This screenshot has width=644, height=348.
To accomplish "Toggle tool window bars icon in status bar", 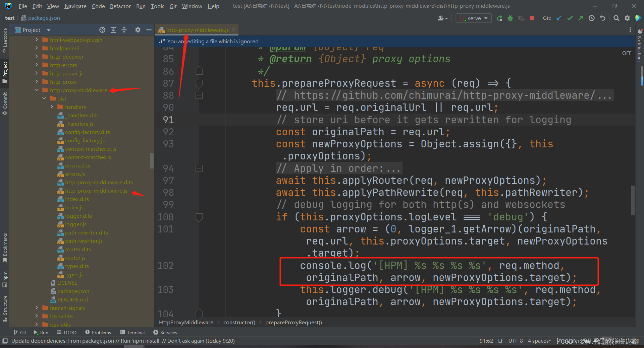I will [x=5, y=341].
